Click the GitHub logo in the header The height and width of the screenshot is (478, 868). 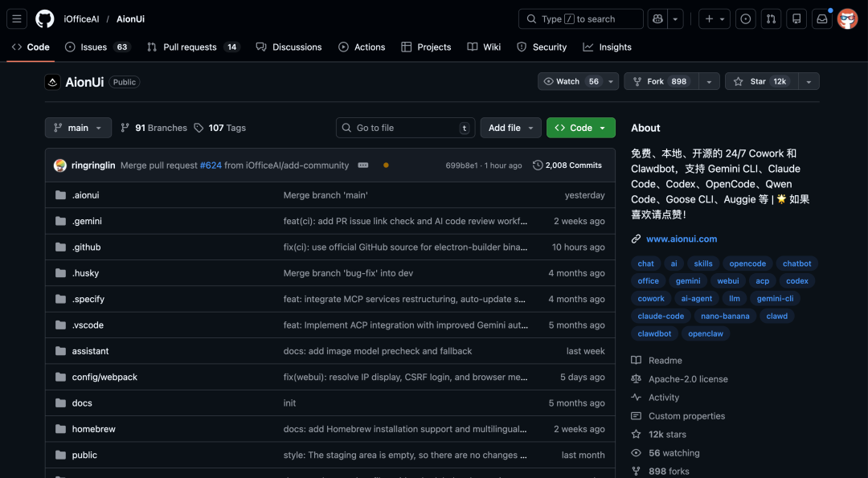pos(44,18)
